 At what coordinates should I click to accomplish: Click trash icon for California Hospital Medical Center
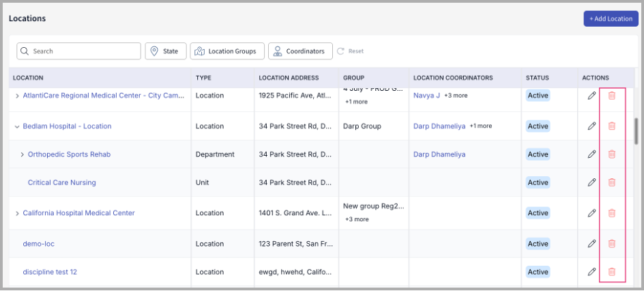pos(612,213)
